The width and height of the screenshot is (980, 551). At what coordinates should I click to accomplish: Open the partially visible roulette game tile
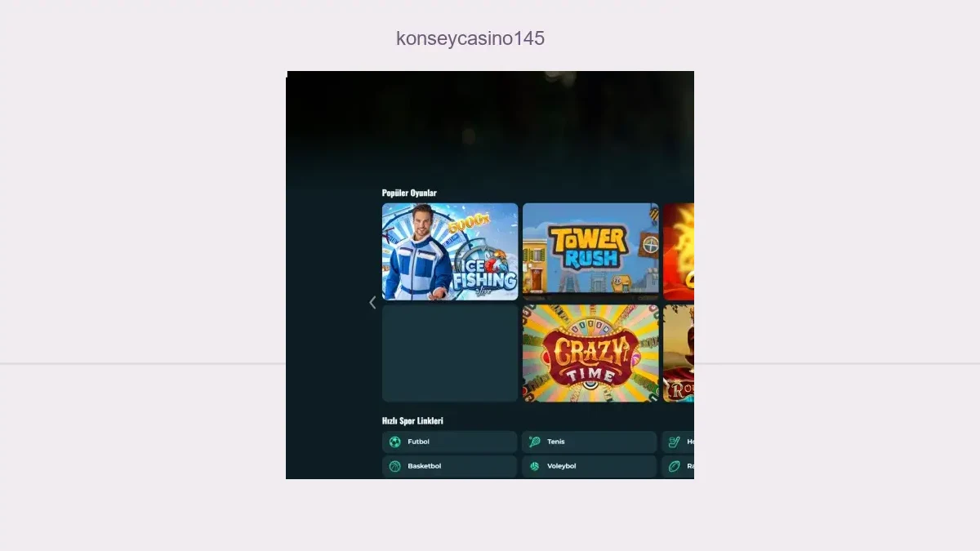[x=679, y=353]
